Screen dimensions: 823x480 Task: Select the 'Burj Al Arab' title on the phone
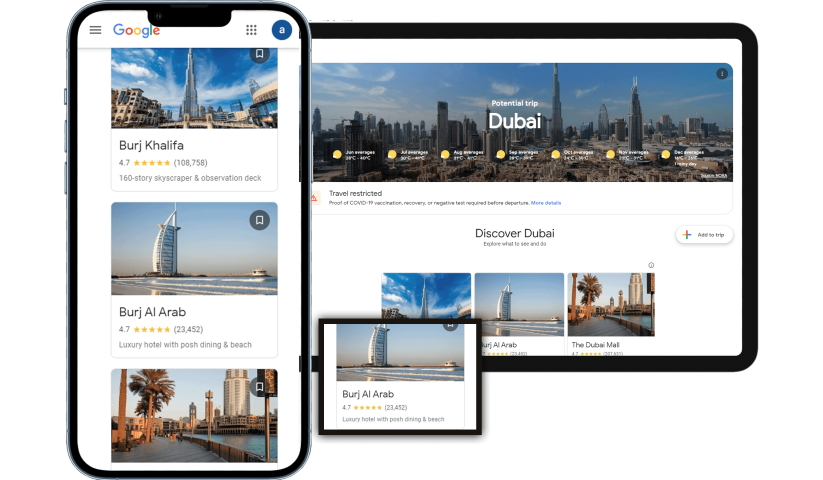click(152, 312)
